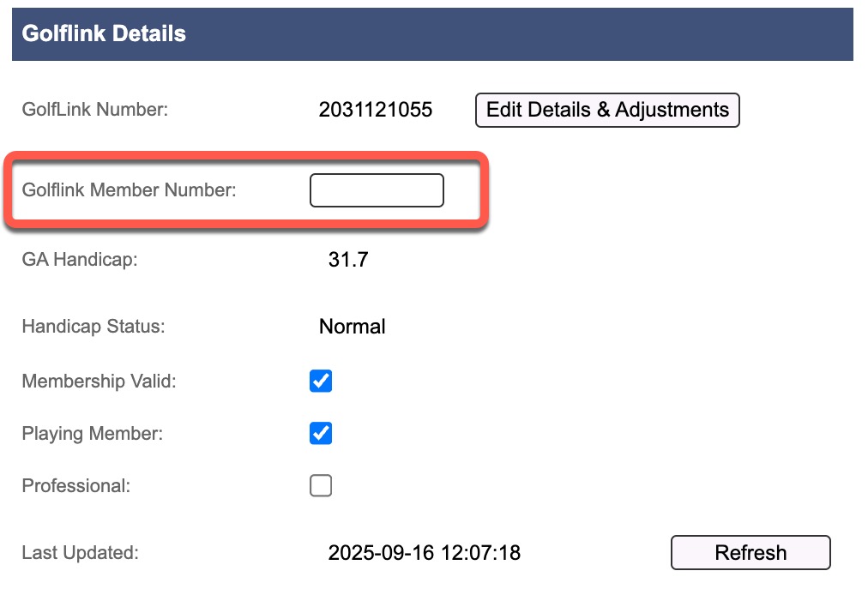Uncheck the Membership Valid checkbox

click(x=321, y=381)
